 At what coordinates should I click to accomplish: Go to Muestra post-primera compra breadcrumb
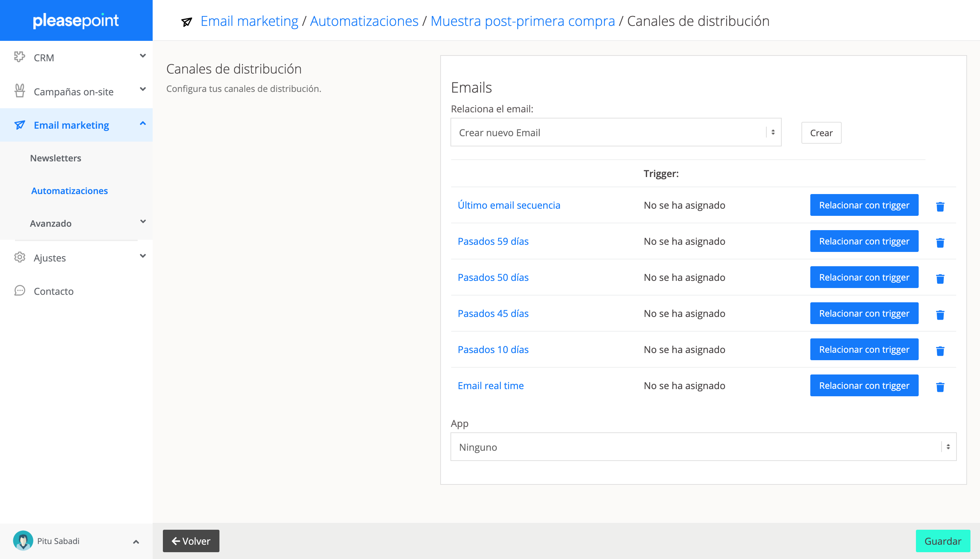(x=522, y=21)
